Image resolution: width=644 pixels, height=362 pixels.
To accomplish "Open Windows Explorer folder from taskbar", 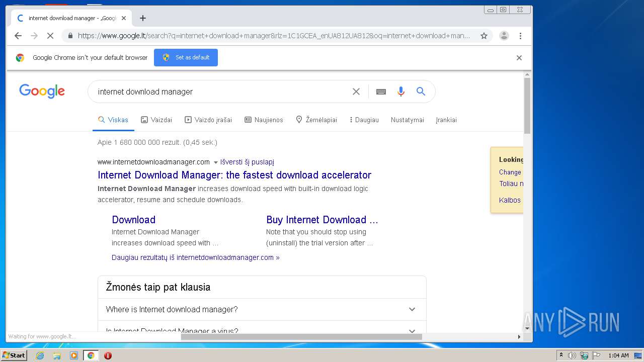I will (57, 355).
